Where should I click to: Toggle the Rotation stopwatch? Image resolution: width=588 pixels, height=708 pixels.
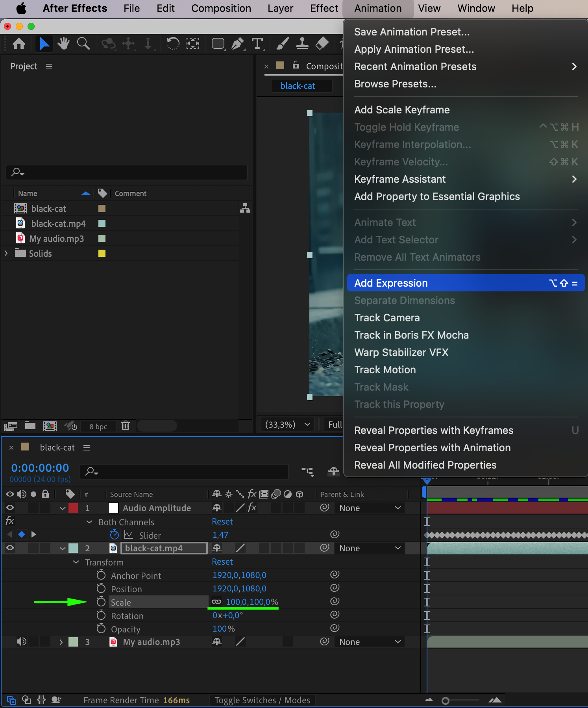(101, 615)
